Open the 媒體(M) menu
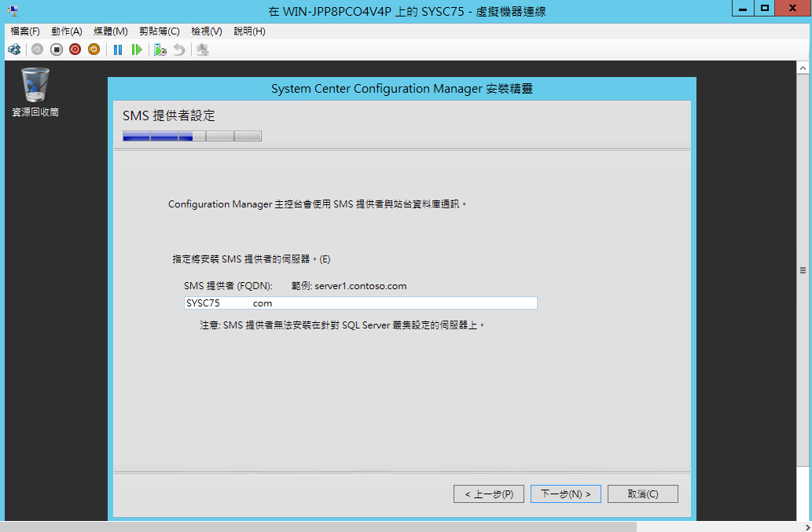 [110, 31]
